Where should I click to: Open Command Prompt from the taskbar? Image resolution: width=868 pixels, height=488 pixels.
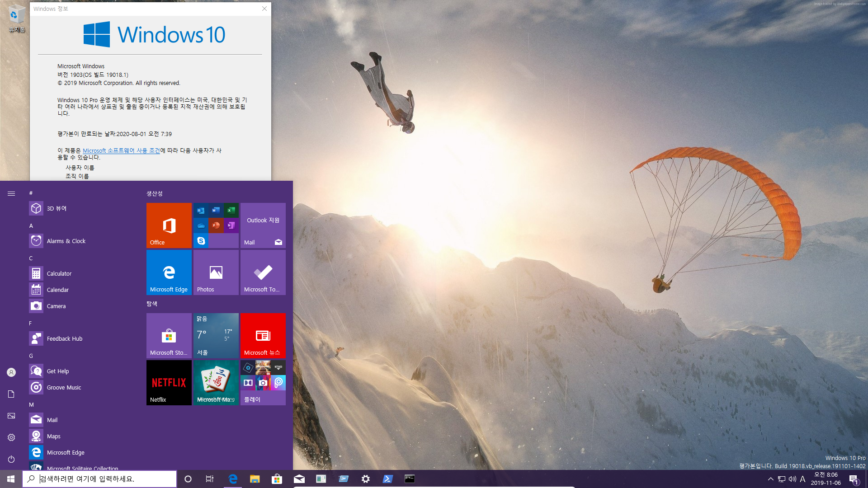tap(410, 479)
